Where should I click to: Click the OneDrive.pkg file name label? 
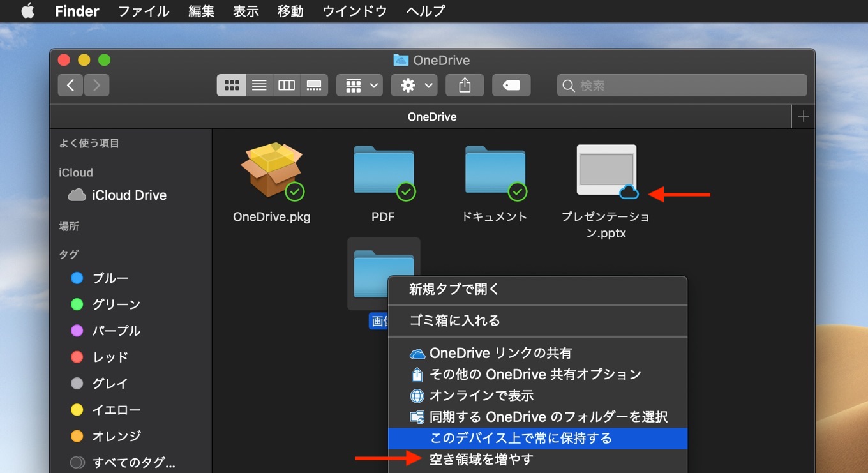coord(272,217)
